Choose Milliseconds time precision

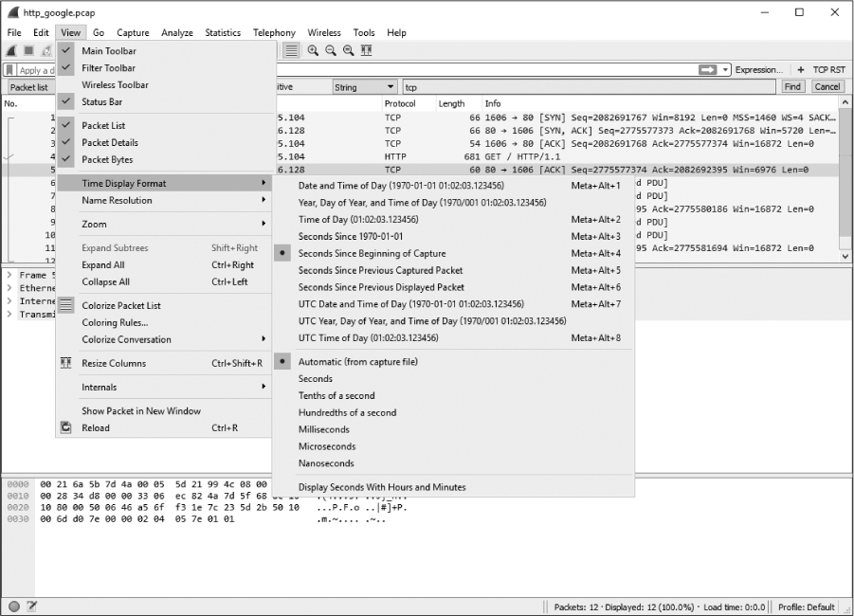[323, 430]
